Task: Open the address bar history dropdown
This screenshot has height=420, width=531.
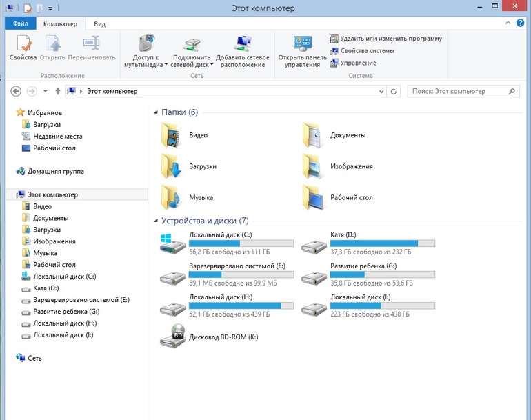Action: pos(381,92)
